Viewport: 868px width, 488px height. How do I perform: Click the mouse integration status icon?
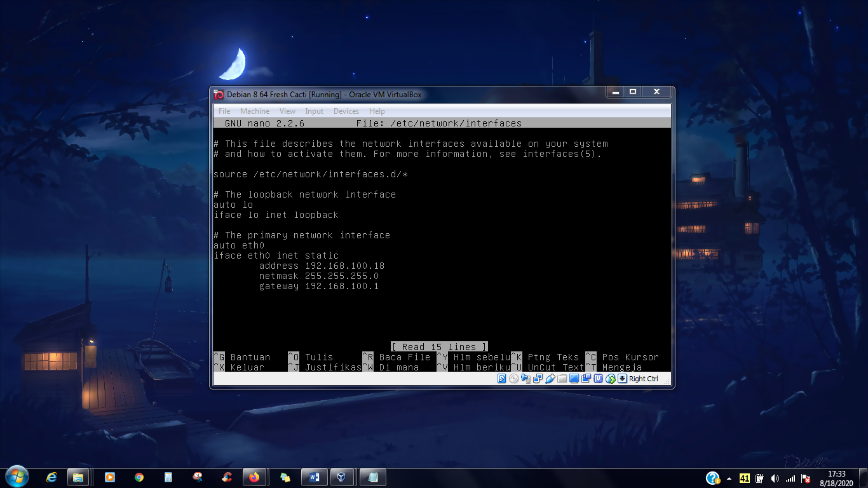(611, 379)
